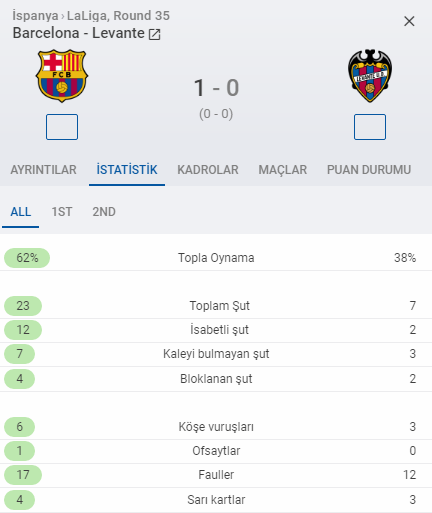Click the LaLiga, Round 35 breadcrumb
The height and width of the screenshot is (513, 432).
click(x=118, y=16)
